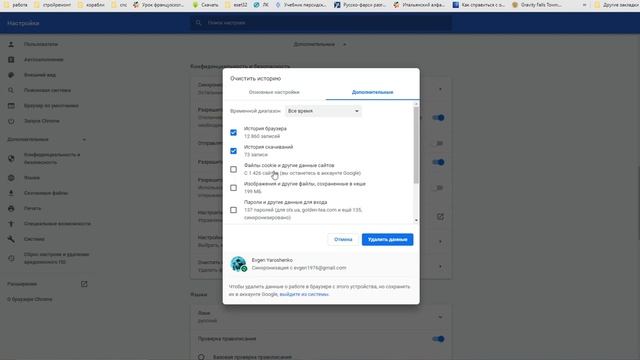Follow the выйдите из системы link
This screenshot has height=360, width=640.
[x=304, y=294]
